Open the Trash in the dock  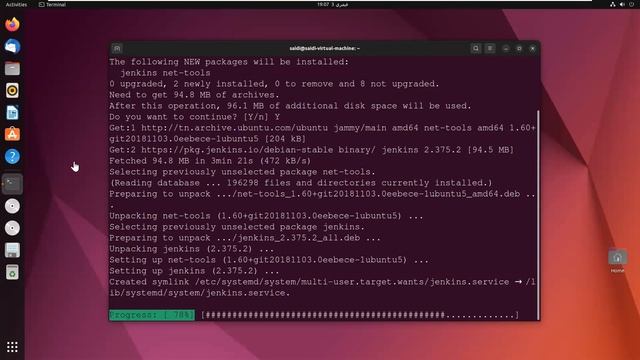(12, 272)
